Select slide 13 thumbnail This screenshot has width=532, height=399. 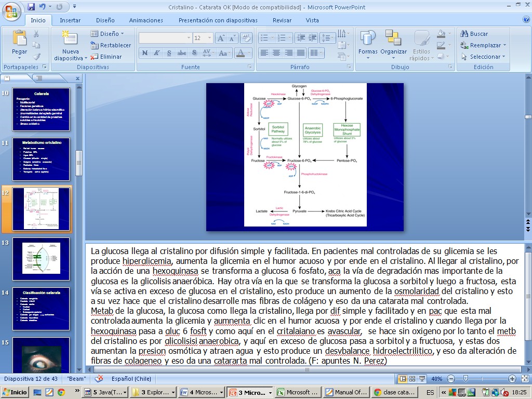[41, 259]
